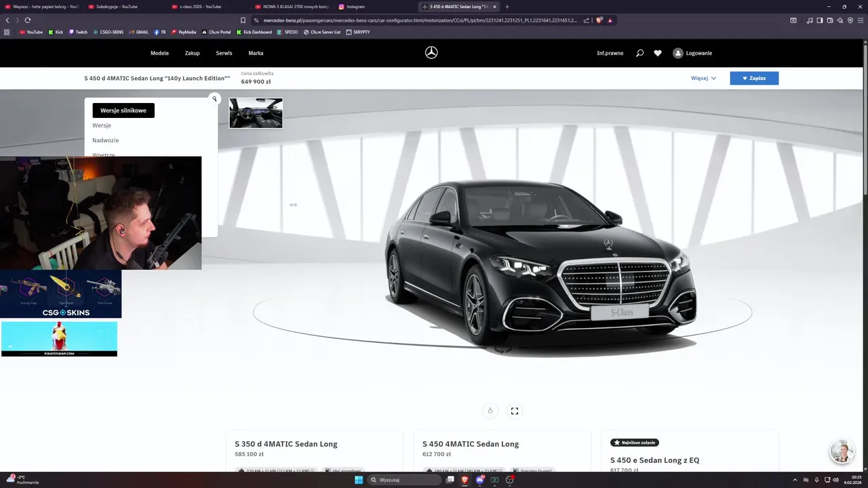Click the Zapisz save button
Screen dimensions: 868x488
click(x=754, y=78)
